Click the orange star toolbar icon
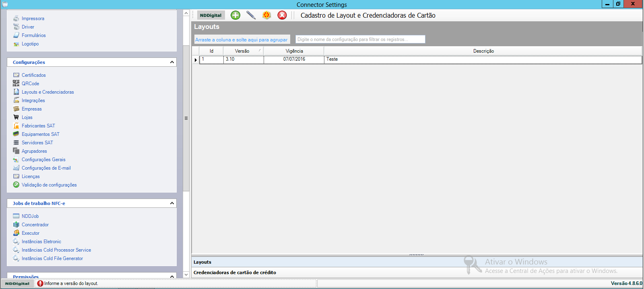 [266, 15]
